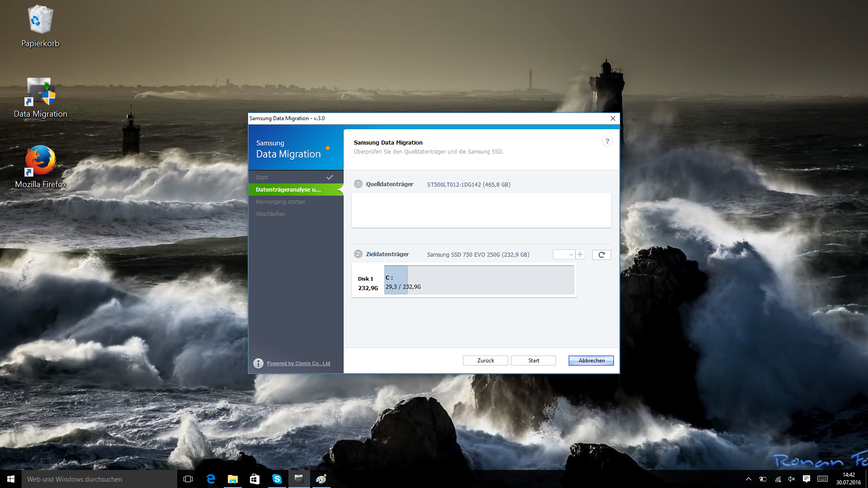The width and height of the screenshot is (868, 488).
Task: Open the help question mark icon
Action: (x=607, y=141)
